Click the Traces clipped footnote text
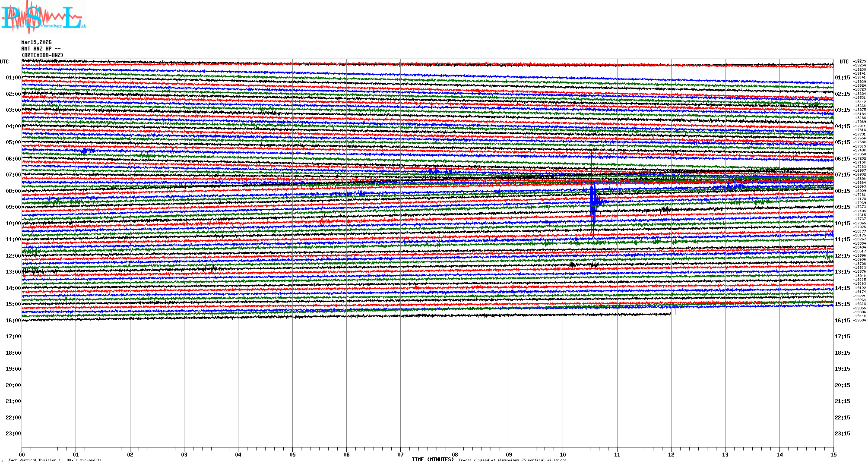Screen dimensions: 868x466 tap(512, 460)
